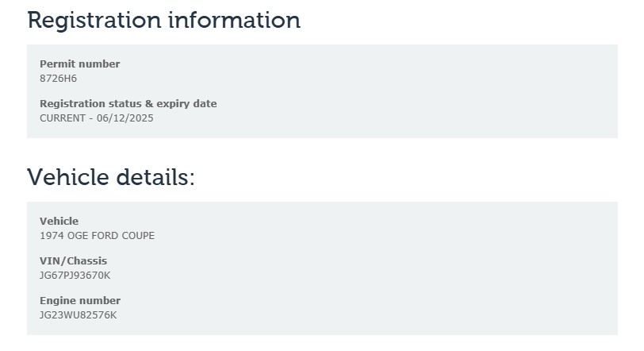Click the bold Vehicle field label
The height and width of the screenshot is (351, 644).
tap(59, 221)
